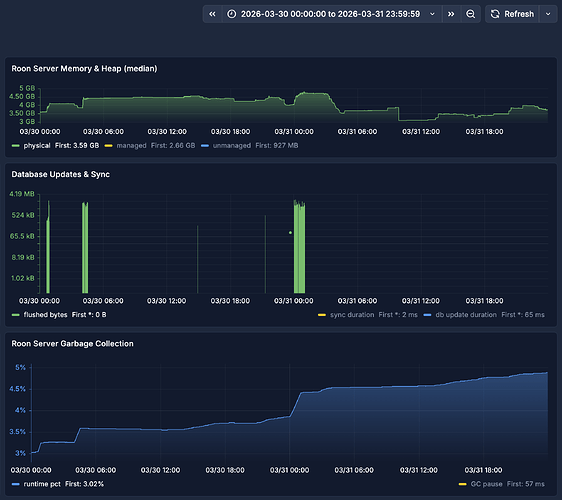This screenshot has height=500, width=562.
Task: Click 4.5% axis label in Garbage Collection
Action: coord(18,389)
